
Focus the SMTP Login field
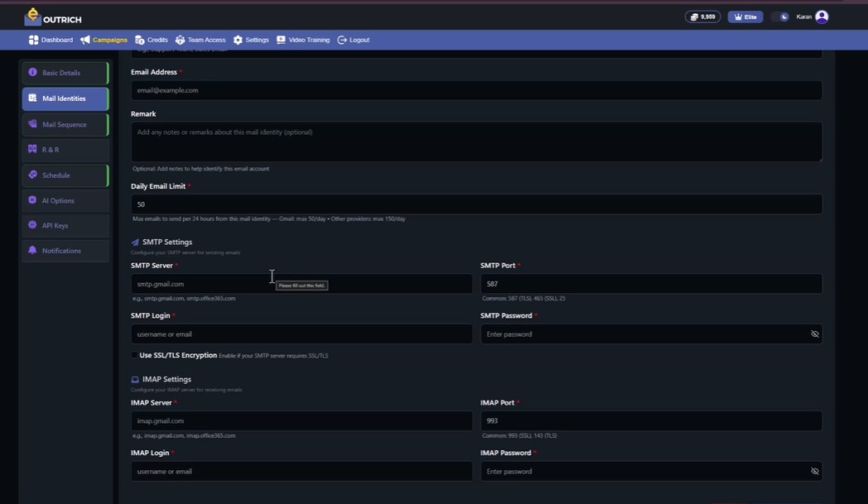[x=301, y=334]
